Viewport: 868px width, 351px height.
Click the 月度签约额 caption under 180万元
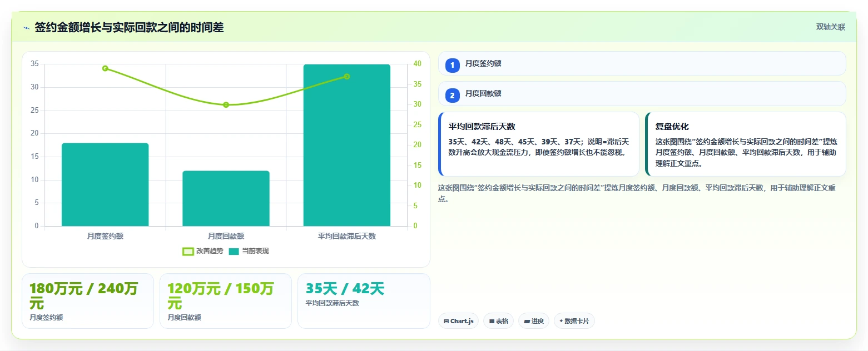(x=46, y=318)
